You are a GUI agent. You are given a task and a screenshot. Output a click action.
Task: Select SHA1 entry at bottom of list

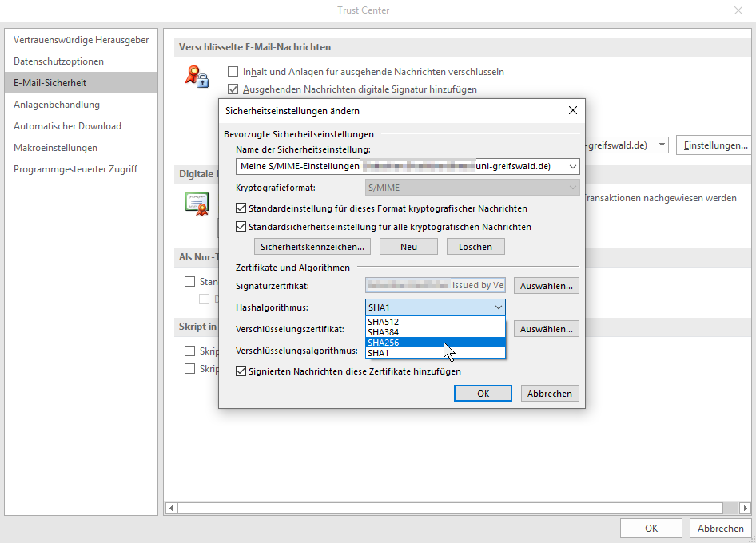click(x=436, y=353)
